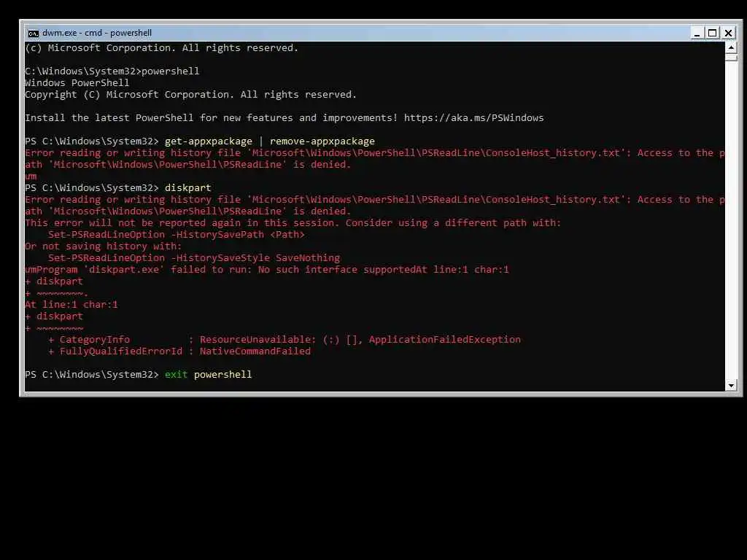Click 'Copyright (C) Microsoft Corporation' line

[190, 95]
